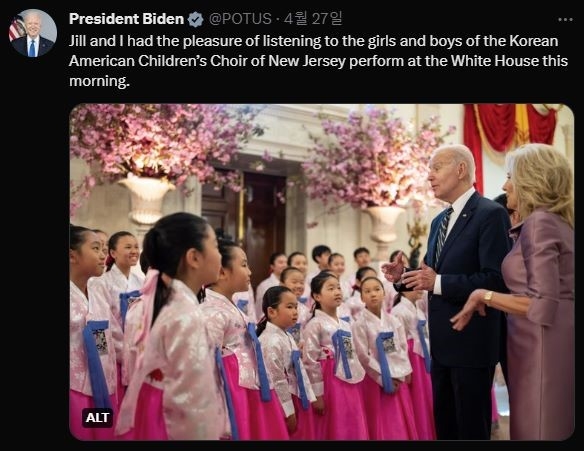Open tweet via the word "morning."
Viewport: 584px width, 451px height.
[99, 81]
